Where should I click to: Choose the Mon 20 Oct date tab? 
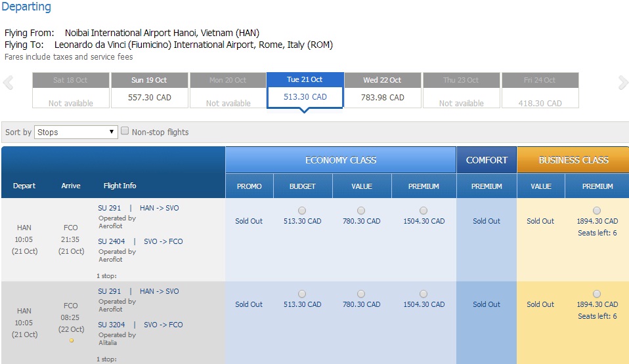pos(228,91)
